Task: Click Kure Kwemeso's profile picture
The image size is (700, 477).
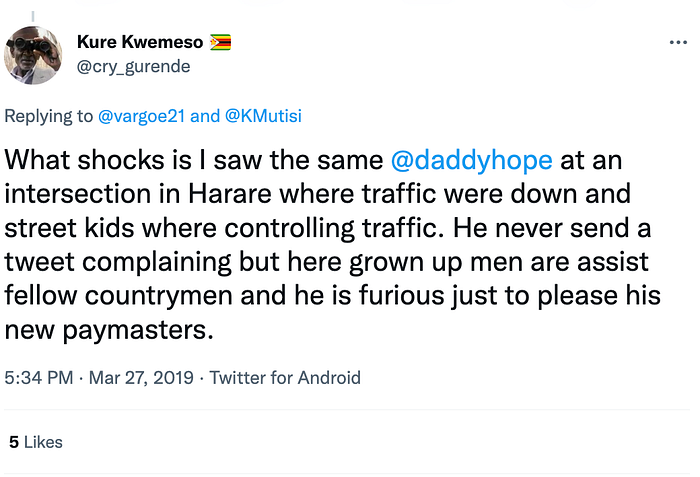Action: click(35, 54)
